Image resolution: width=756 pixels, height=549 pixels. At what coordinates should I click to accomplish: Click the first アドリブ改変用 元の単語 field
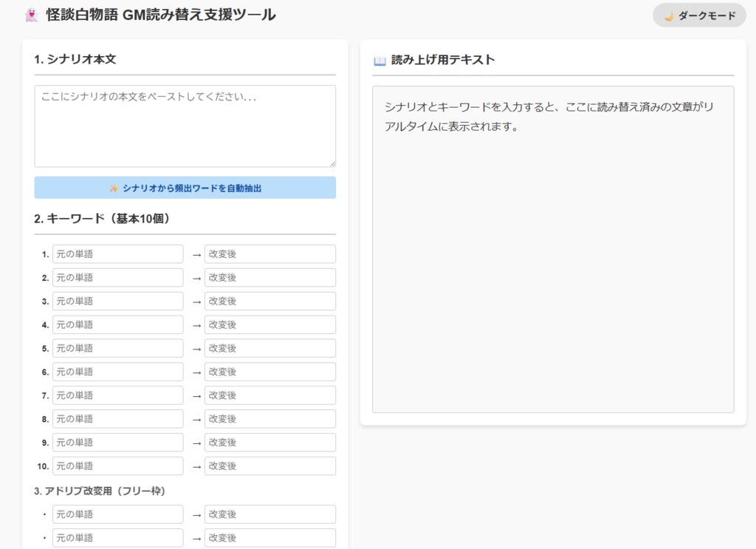point(118,514)
